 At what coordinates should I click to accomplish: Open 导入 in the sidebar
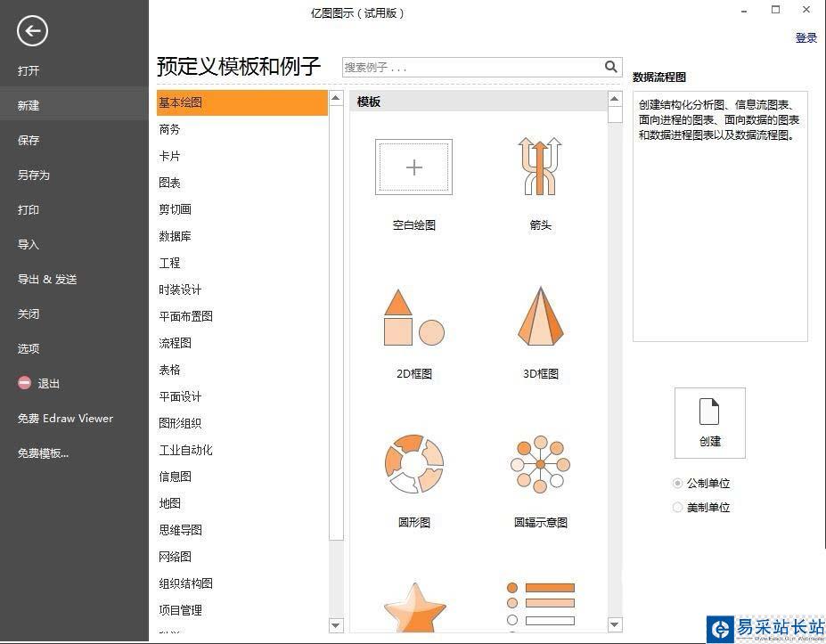(29, 244)
